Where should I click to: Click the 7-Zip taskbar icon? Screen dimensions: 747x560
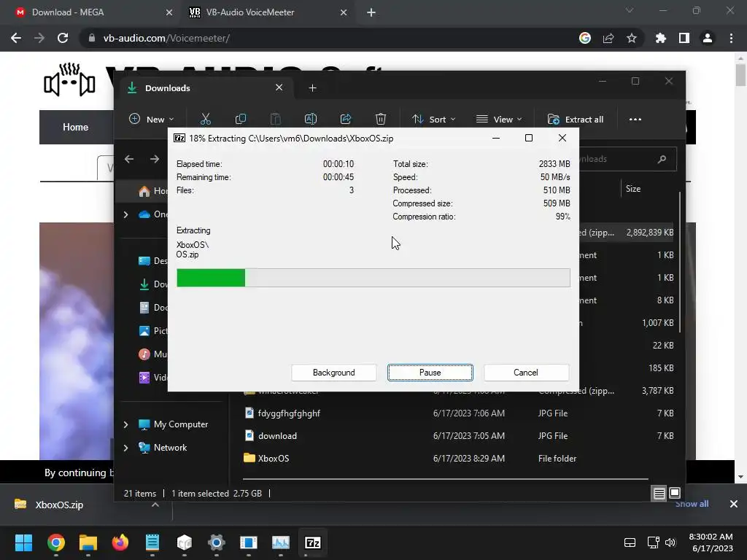(x=312, y=542)
